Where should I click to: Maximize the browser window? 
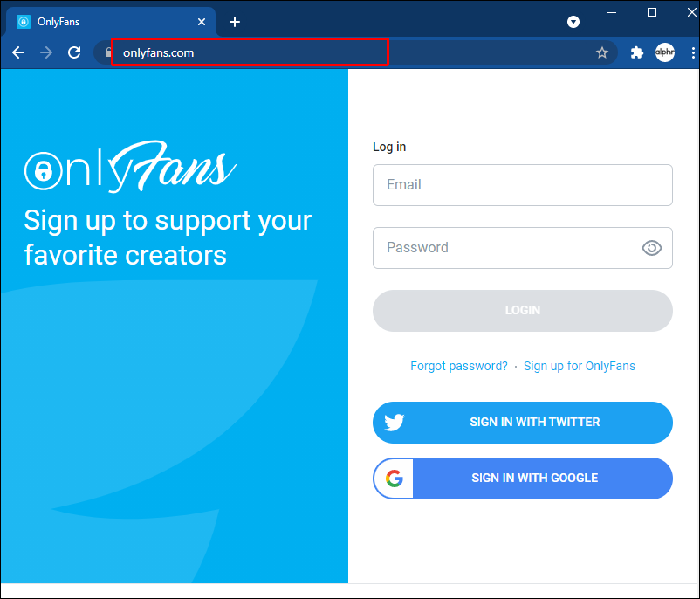point(652,12)
